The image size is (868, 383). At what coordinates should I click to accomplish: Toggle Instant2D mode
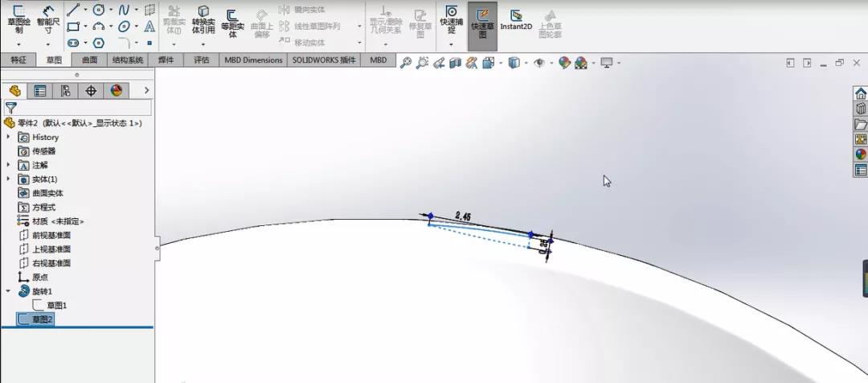coord(516,19)
